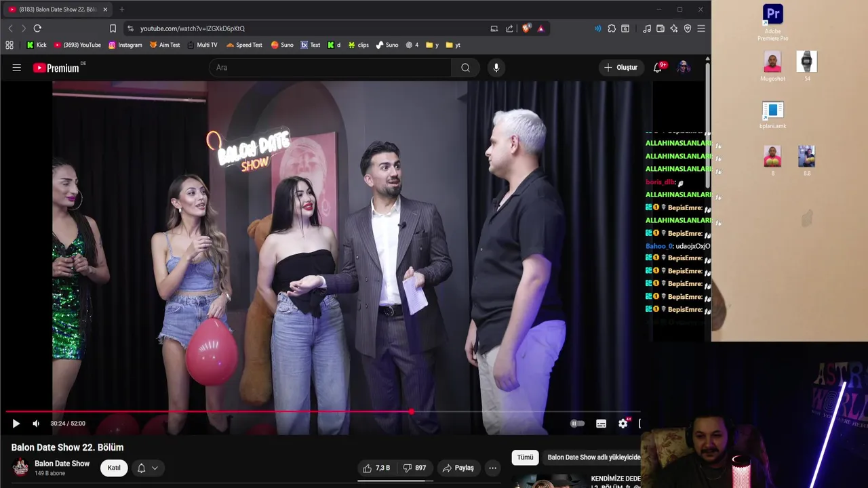Select the watch image named 54 on desktop
The width and height of the screenshot is (868, 488).
(x=806, y=66)
